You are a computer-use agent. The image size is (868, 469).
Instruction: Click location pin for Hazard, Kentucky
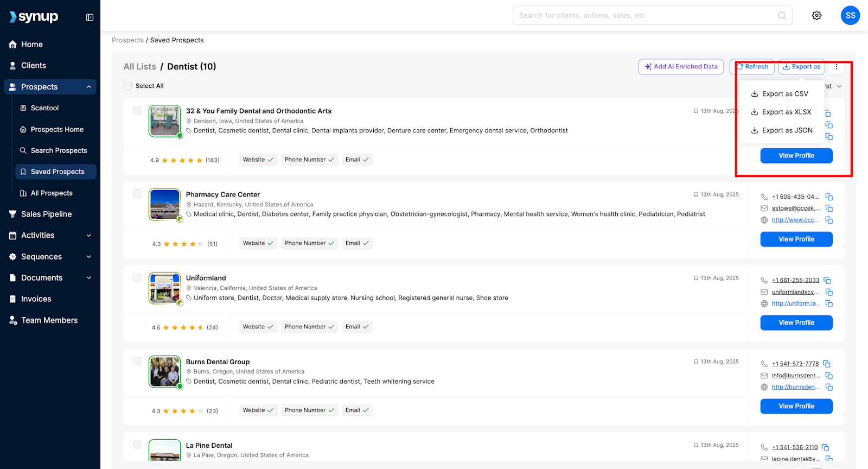tap(189, 205)
